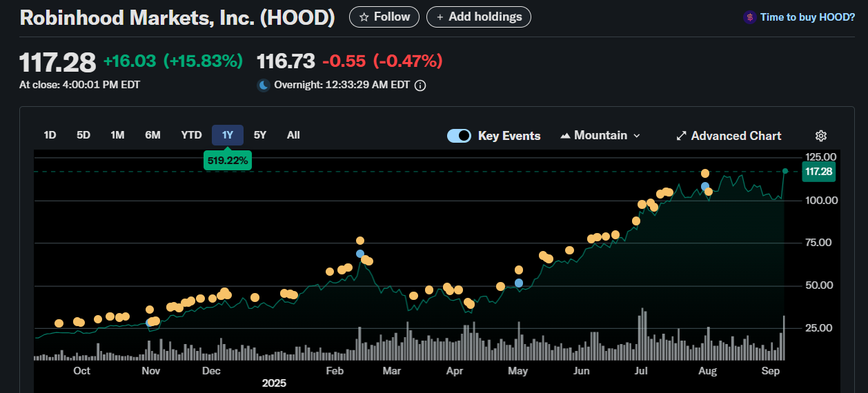Select the 5Y range tab
Viewport: 868px width, 393px height.
260,135
